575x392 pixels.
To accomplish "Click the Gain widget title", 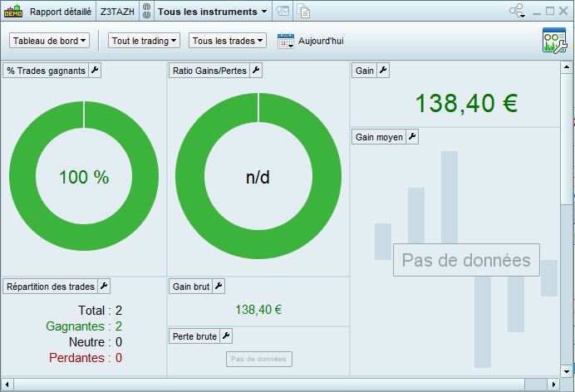I will 365,71.
